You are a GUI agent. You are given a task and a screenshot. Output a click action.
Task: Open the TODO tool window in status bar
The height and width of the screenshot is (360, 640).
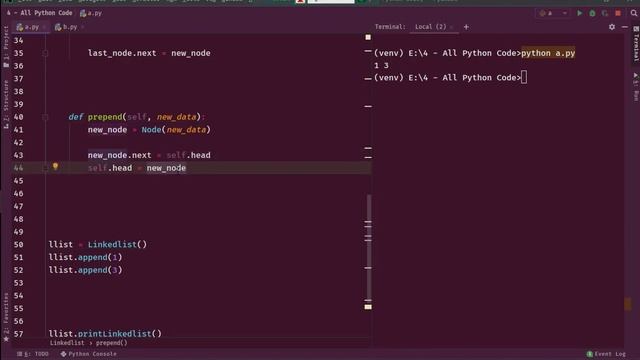33,354
